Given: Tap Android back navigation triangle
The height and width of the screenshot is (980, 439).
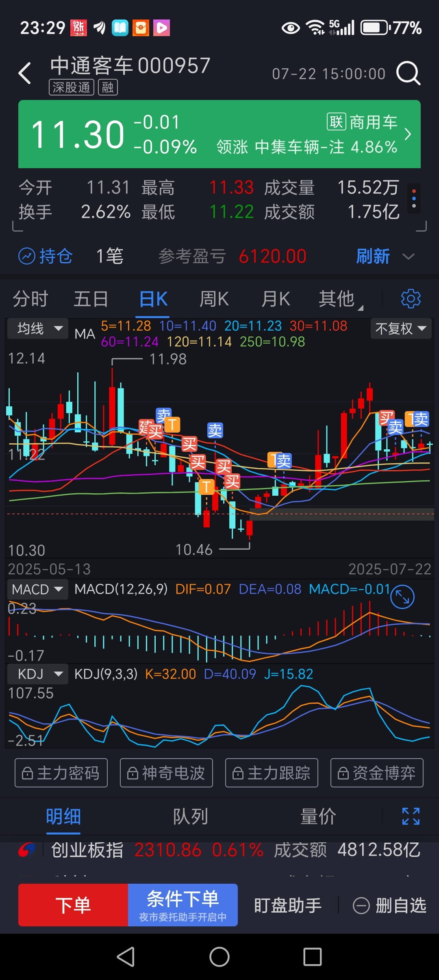Looking at the screenshot, I should tap(126, 957).
